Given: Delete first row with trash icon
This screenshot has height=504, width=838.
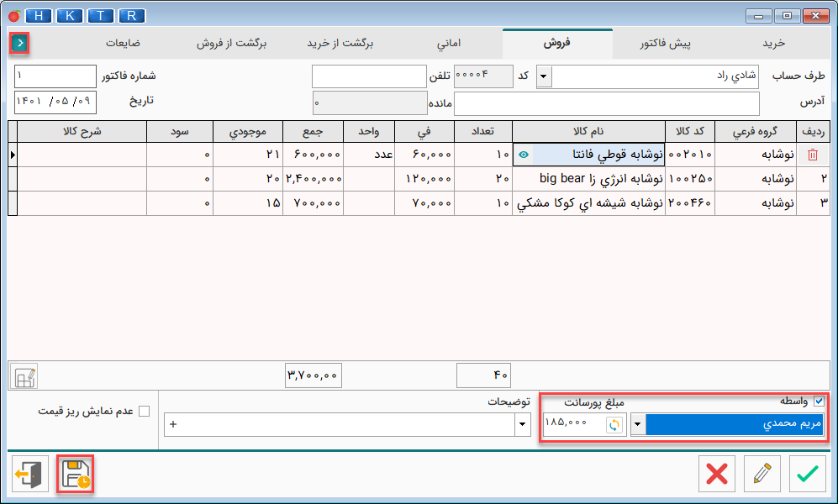Looking at the screenshot, I should (x=812, y=155).
